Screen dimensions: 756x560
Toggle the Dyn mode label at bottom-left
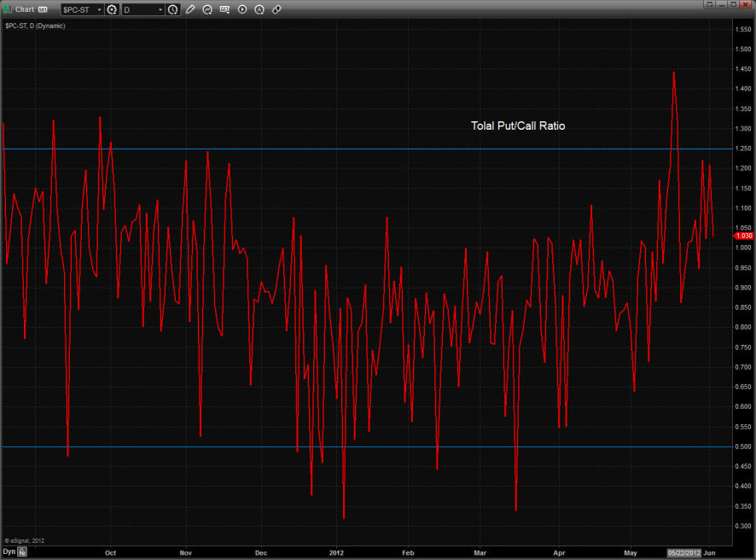tap(9, 552)
